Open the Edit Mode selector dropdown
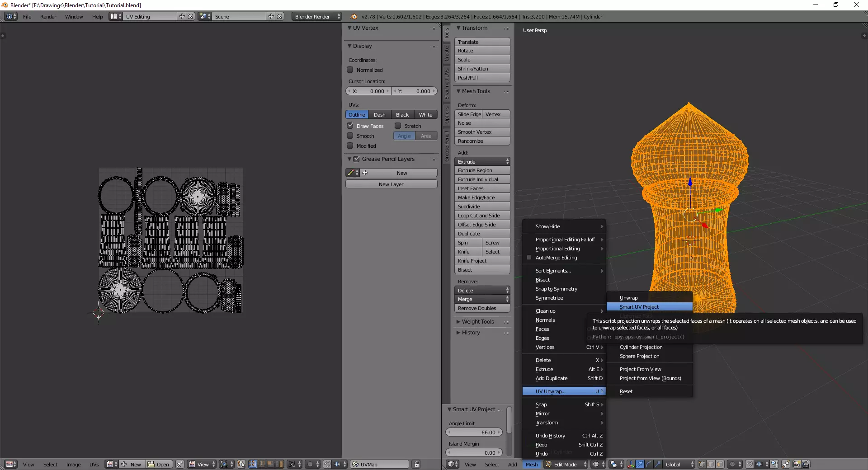Viewport: 868px width, 470px height. click(x=566, y=464)
